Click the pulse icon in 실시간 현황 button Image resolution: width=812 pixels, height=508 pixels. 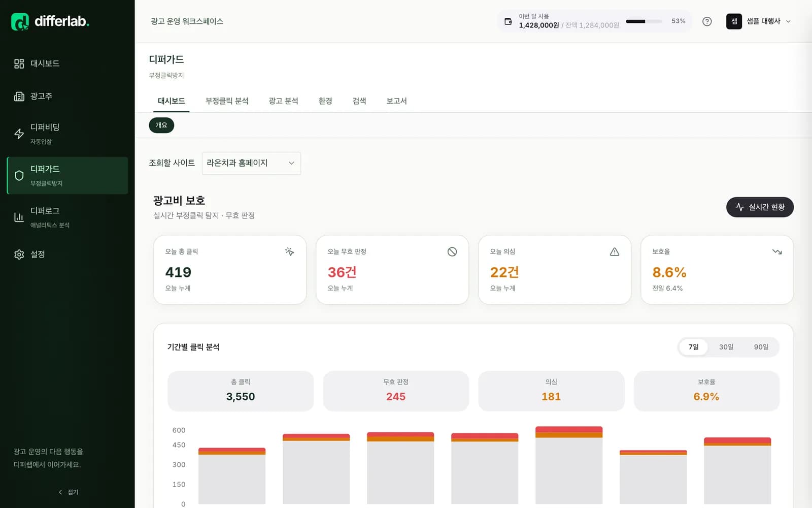coord(740,207)
